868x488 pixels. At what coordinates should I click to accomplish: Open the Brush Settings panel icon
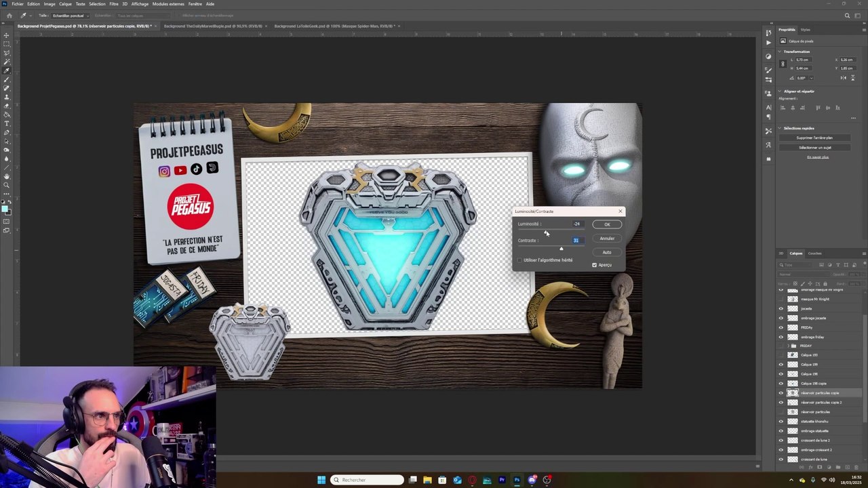click(768, 70)
